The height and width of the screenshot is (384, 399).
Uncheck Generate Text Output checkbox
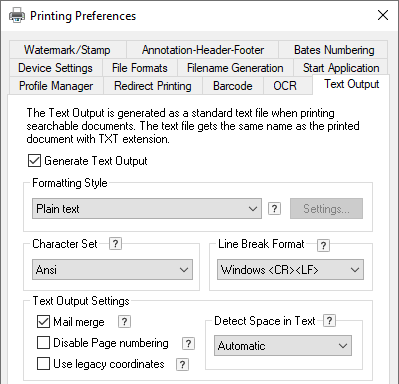34,161
